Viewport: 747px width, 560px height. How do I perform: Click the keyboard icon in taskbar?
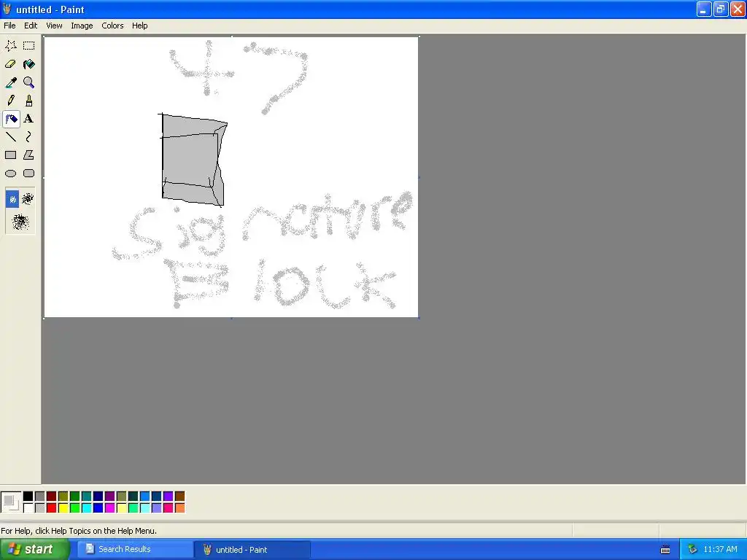[665, 550]
